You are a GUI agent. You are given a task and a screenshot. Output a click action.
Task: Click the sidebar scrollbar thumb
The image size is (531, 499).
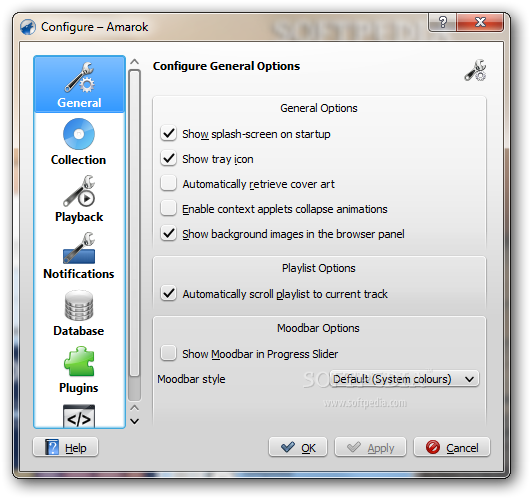(x=134, y=223)
